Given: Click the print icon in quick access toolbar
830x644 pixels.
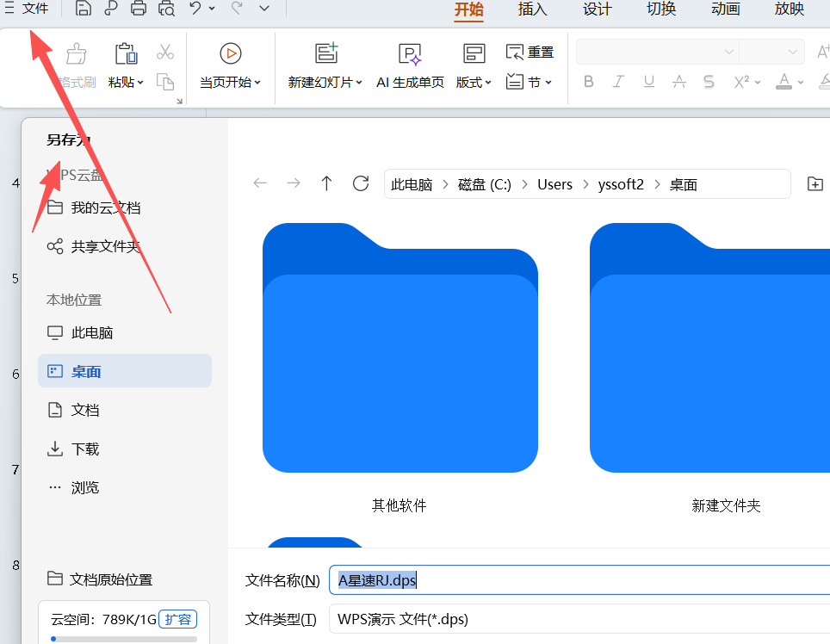Looking at the screenshot, I should tap(139, 9).
